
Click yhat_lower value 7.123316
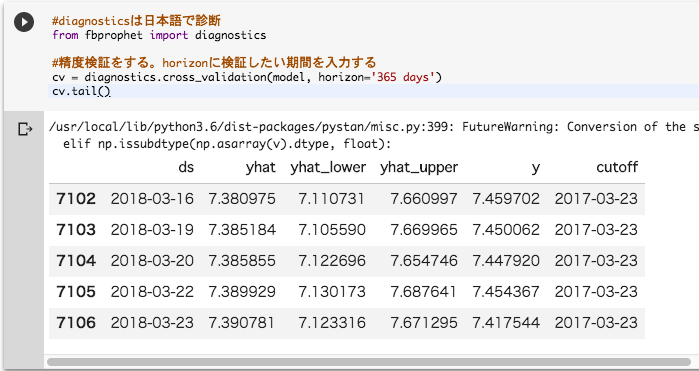[332, 322]
